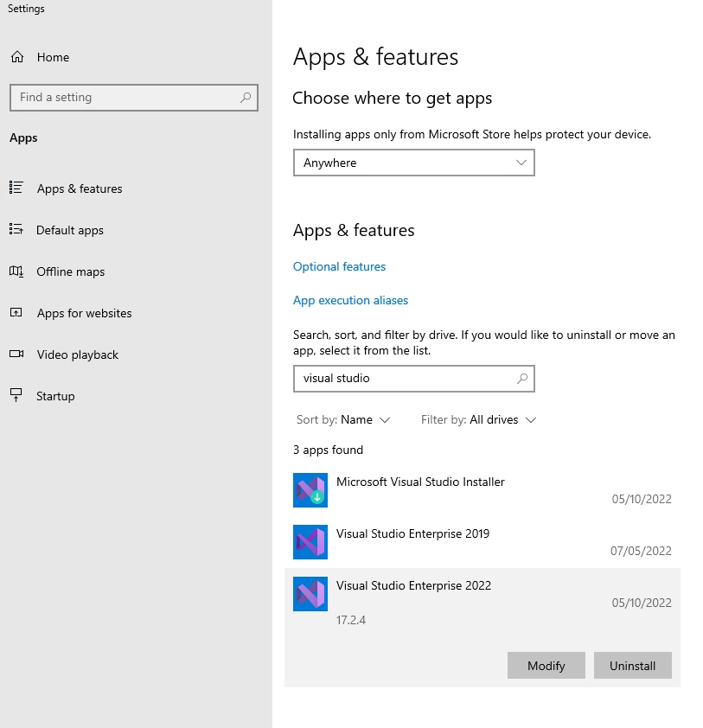This screenshot has width=703, height=728.
Task: Click the Apps & features sidebar list icon
Action: 16,188
